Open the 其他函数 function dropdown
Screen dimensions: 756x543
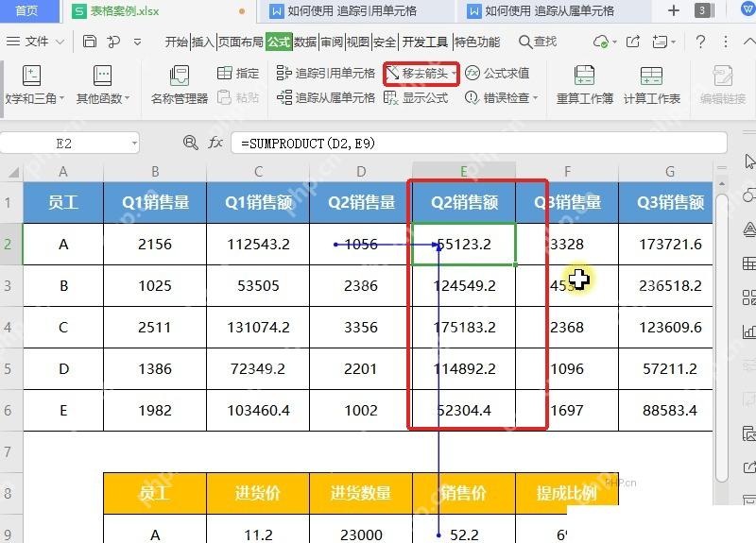pyautogui.click(x=103, y=85)
